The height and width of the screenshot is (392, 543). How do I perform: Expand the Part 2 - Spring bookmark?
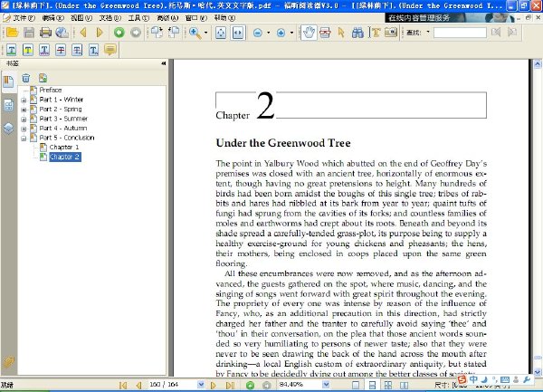click(x=24, y=110)
